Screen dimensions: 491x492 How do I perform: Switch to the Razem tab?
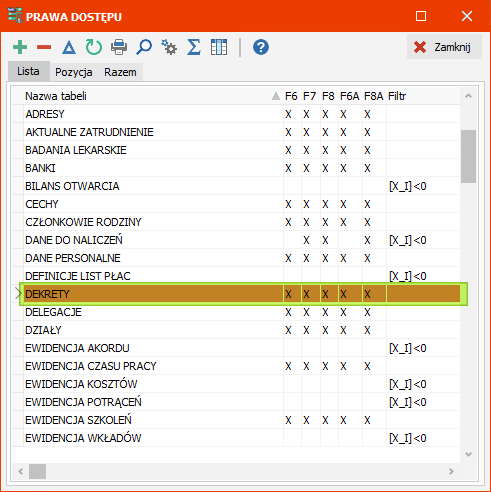point(120,72)
